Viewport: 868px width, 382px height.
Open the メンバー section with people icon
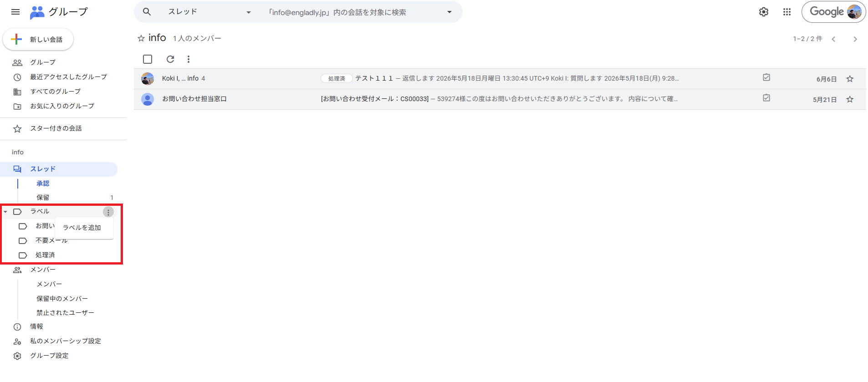pyautogui.click(x=43, y=270)
